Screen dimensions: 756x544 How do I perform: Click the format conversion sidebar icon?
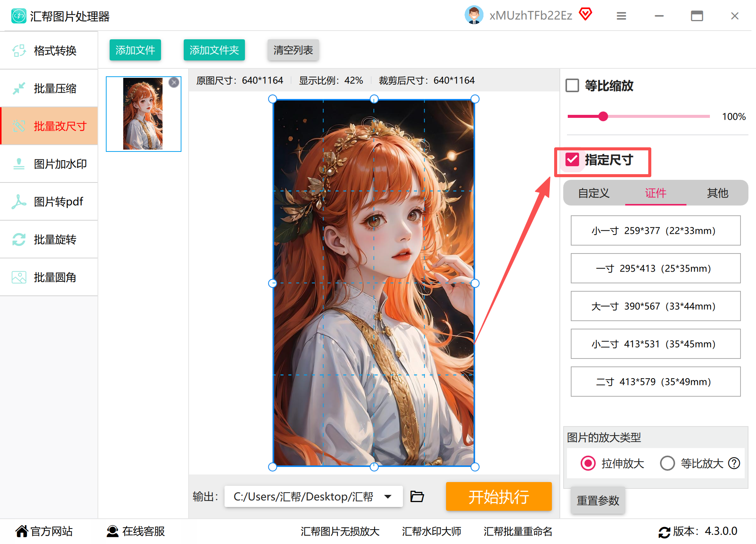[19, 50]
